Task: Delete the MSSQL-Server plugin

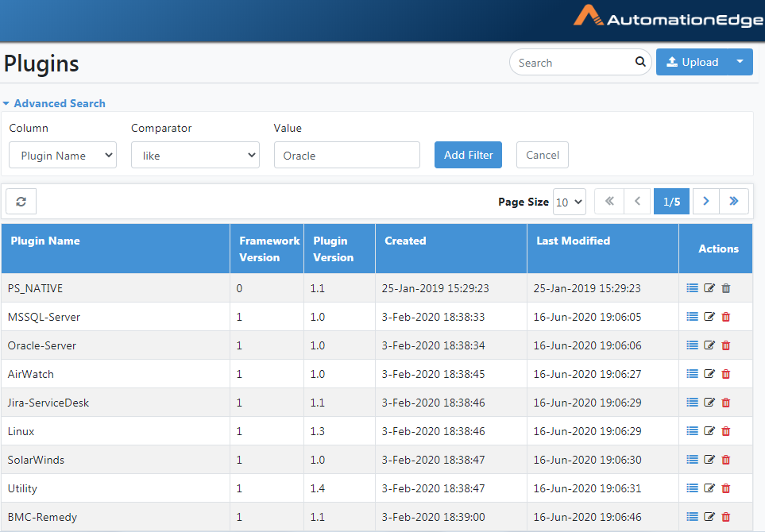Action: click(x=726, y=317)
